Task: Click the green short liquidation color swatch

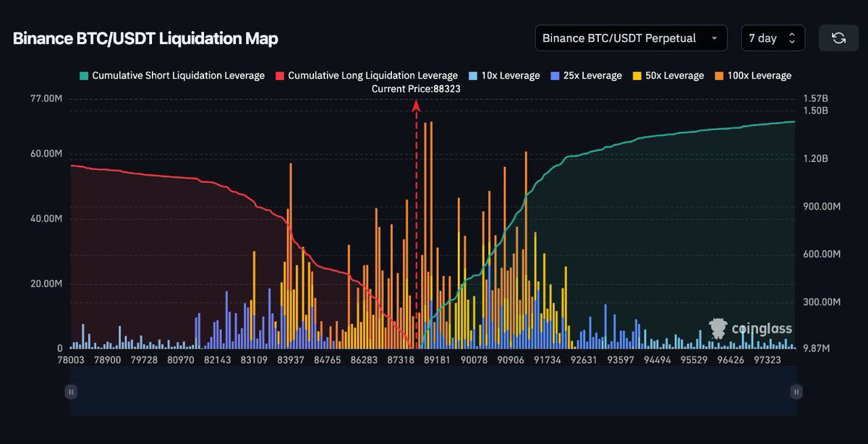Action: (83, 75)
